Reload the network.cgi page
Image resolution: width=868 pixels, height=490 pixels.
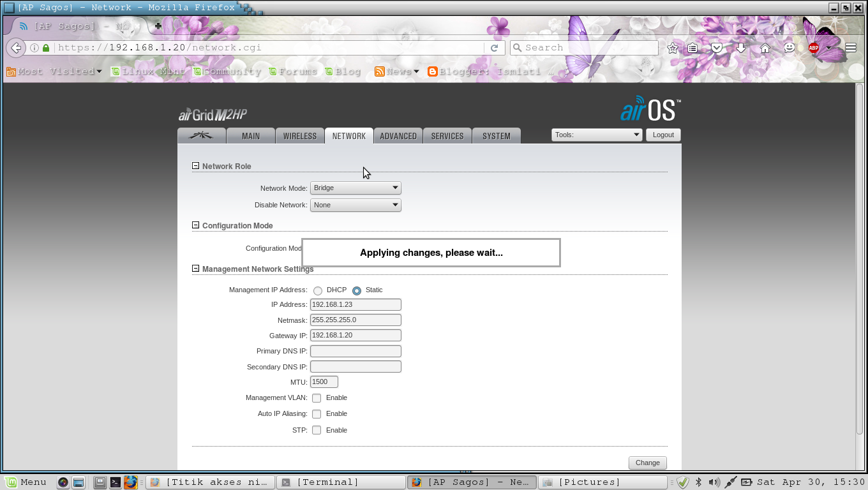coord(494,48)
